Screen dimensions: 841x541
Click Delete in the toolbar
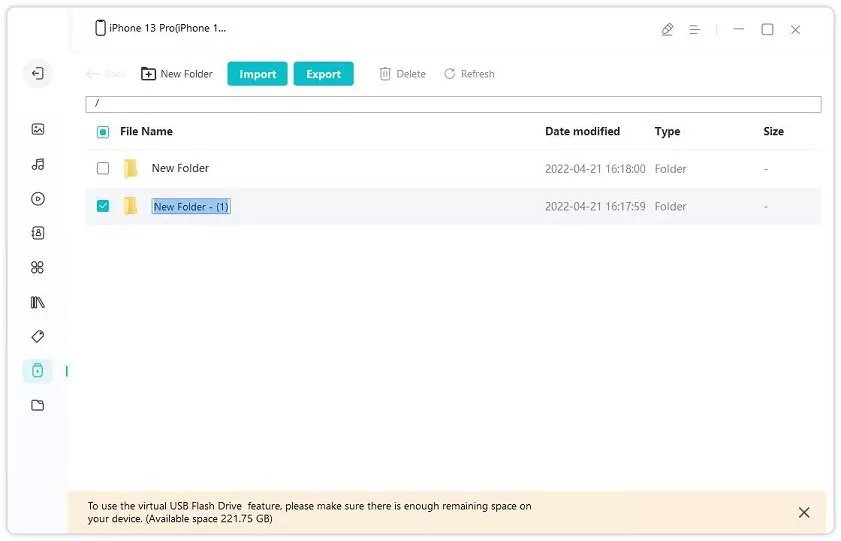point(403,74)
